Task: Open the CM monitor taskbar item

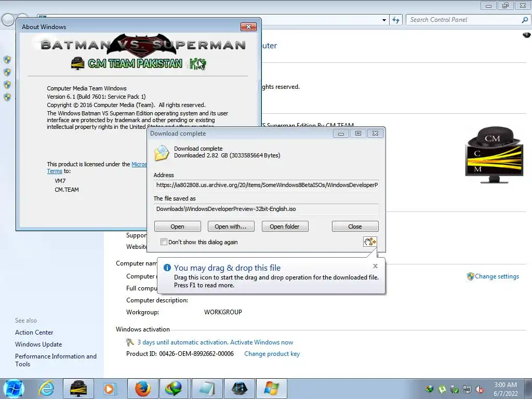Action: 78,389
